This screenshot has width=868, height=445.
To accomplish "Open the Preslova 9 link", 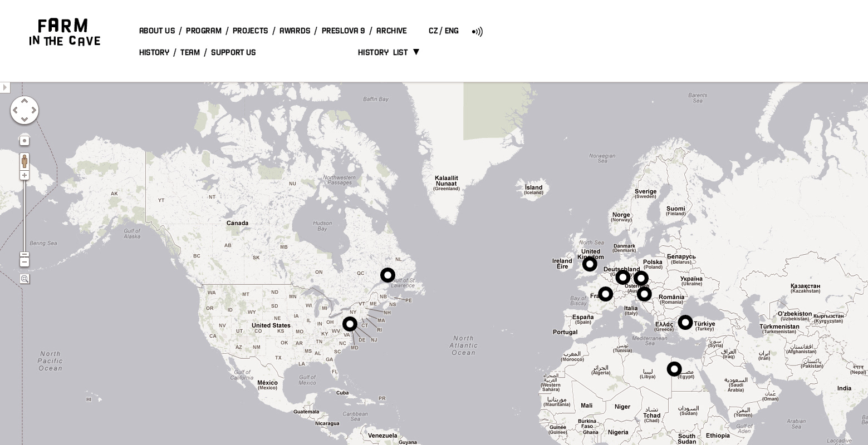I will pos(343,31).
